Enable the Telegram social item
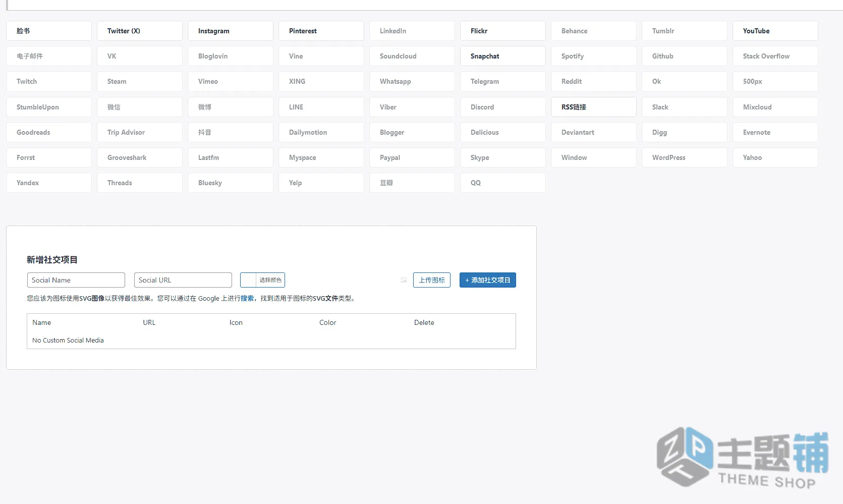843x504 pixels. tap(503, 81)
